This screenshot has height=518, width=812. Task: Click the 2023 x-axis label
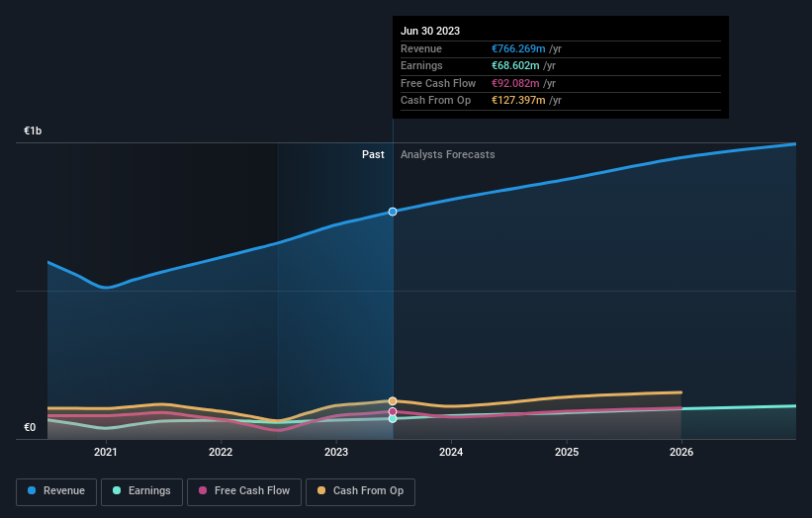pyautogui.click(x=336, y=452)
